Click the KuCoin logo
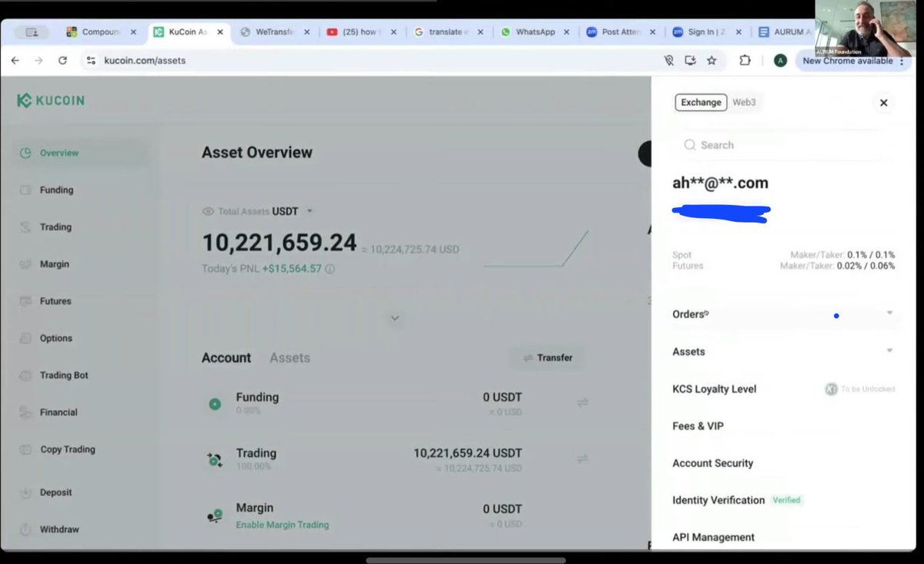Image resolution: width=924 pixels, height=564 pixels. pos(51,100)
